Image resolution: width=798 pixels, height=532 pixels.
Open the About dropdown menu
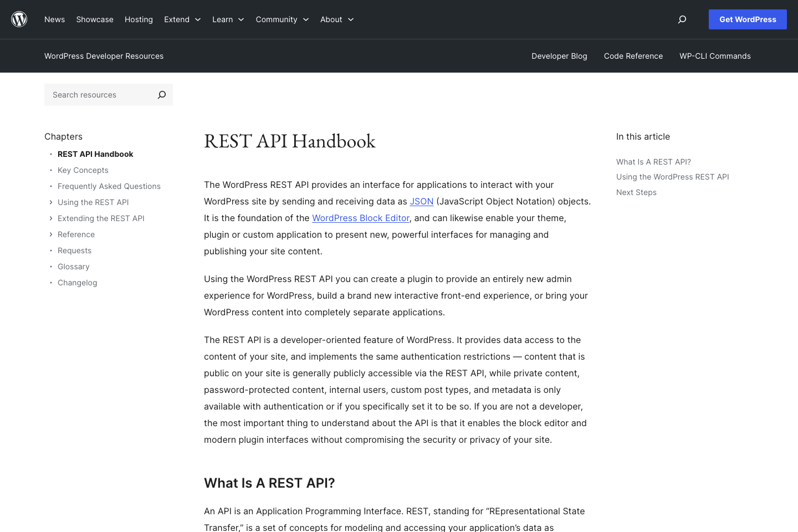(336, 19)
